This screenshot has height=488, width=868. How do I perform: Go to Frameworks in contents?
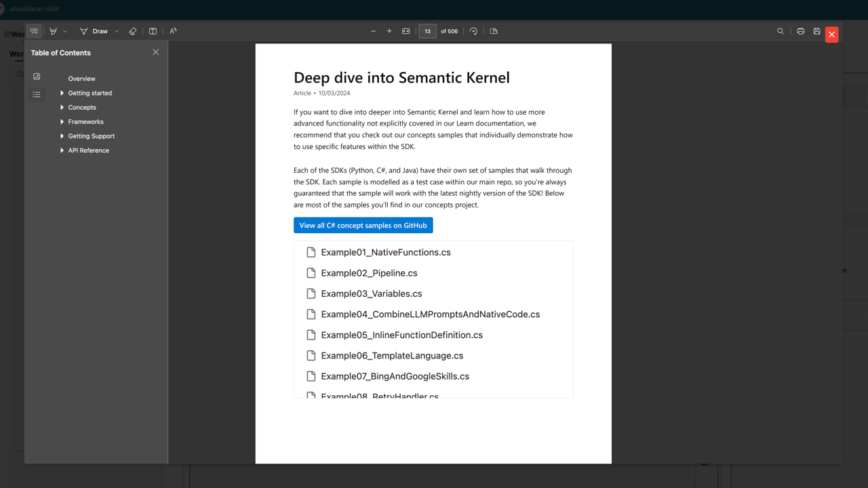click(x=85, y=121)
